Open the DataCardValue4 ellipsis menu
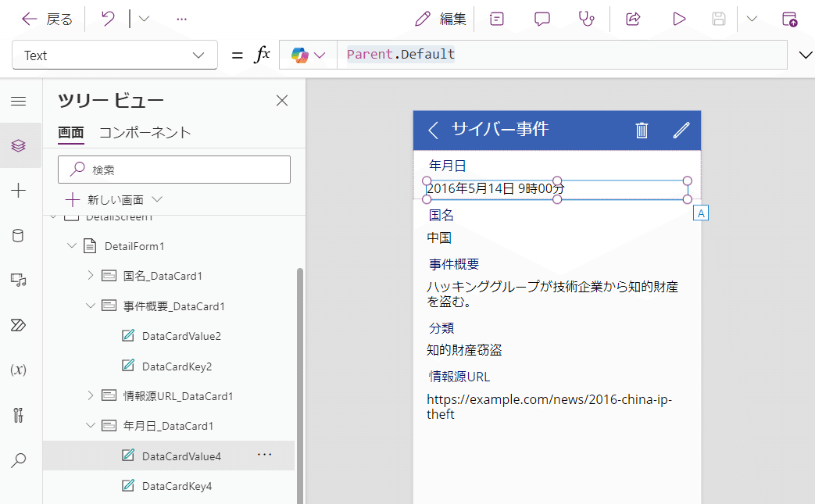The image size is (815, 504). click(265, 455)
